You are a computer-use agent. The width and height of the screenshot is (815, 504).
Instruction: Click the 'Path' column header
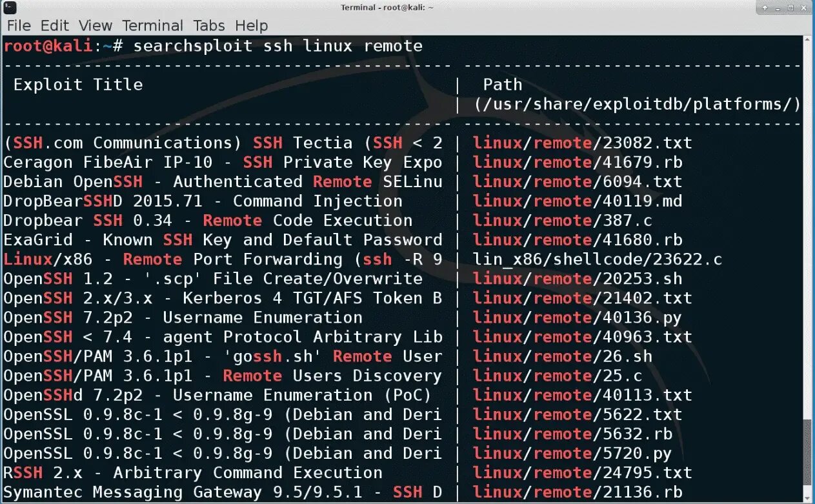503,85
